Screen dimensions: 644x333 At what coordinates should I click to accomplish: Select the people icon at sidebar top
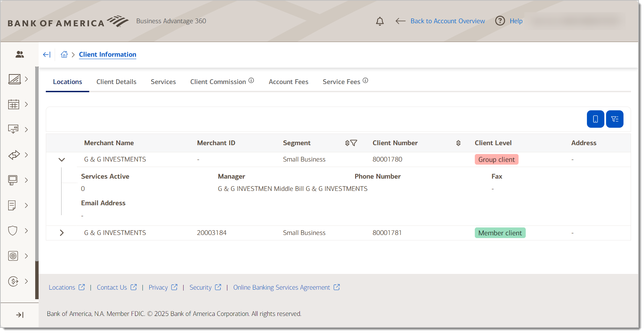[19, 54]
